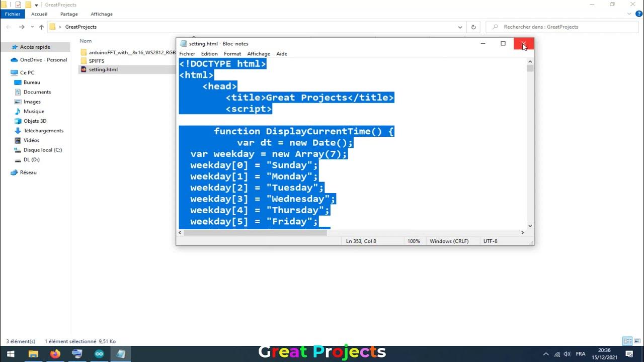
Task: Open Objets 3D in the sidebar
Action: (35, 121)
